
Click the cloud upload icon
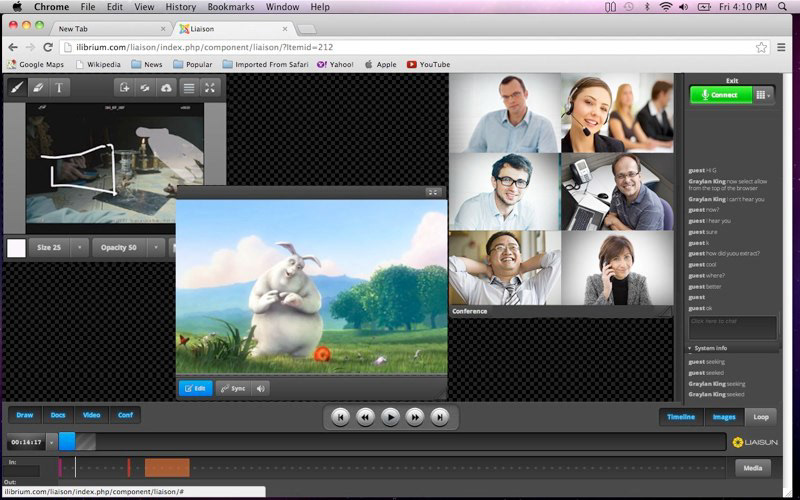click(166, 88)
